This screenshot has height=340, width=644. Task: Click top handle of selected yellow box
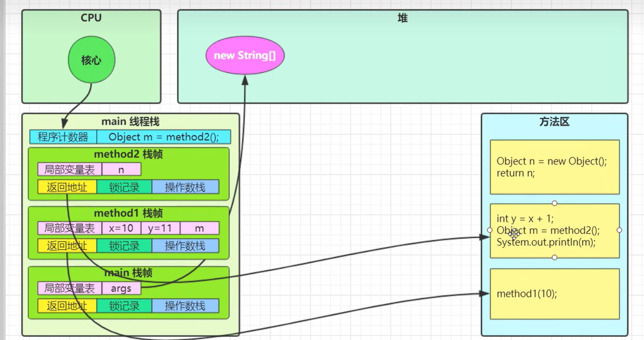tap(554, 203)
